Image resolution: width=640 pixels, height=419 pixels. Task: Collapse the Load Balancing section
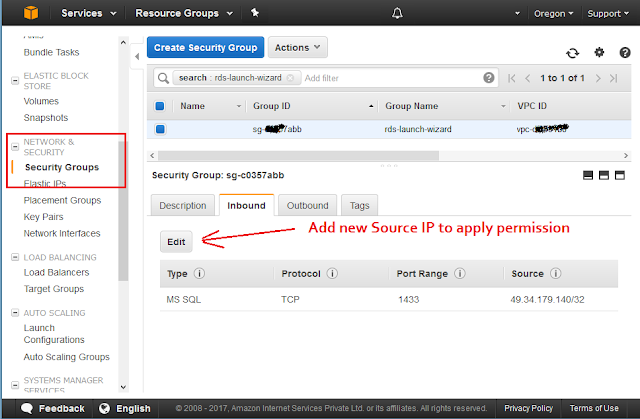pyautogui.click(x=15, y=257)
